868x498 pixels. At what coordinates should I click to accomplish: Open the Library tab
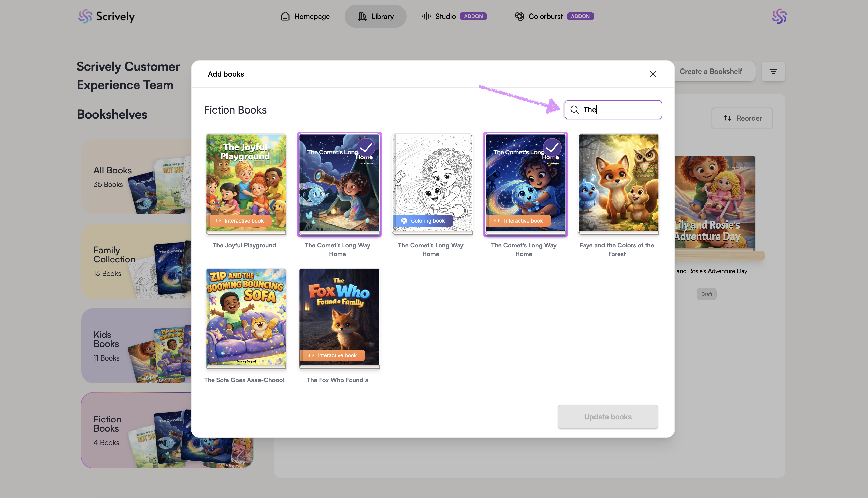[375, 16]
